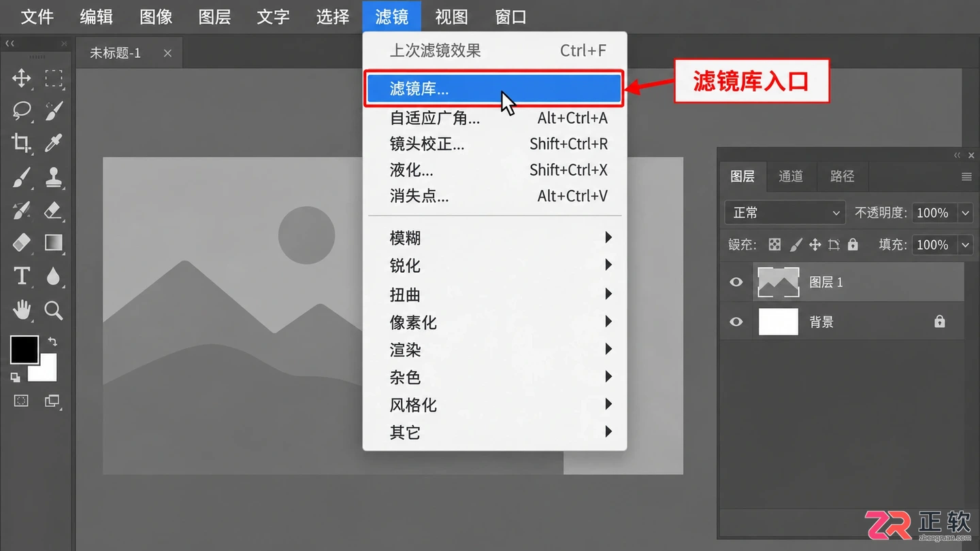Viewport: 980px width, 551px height.
Task: Choose 滤镜库... from the filter menu
Action: [x=495, y=88]
